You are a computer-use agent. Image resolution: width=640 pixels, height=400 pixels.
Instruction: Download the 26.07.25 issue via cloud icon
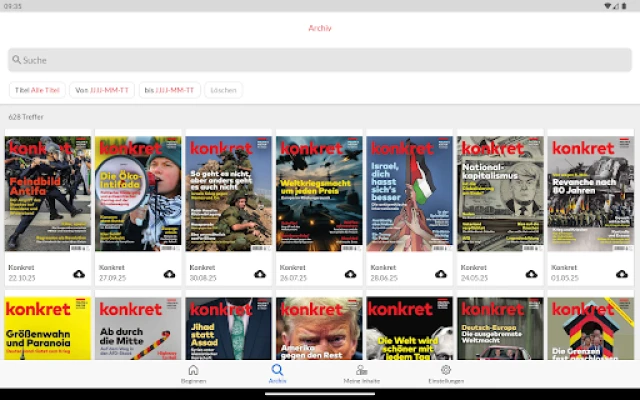350,273
